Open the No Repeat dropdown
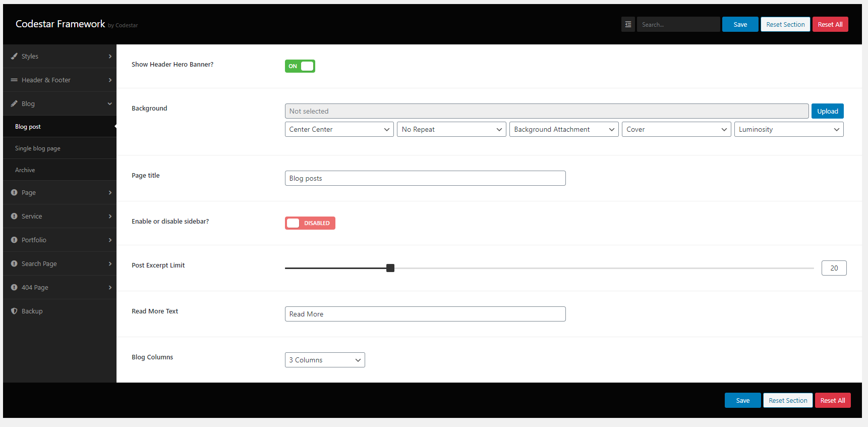The image size is (868, 427). [451, 129]
